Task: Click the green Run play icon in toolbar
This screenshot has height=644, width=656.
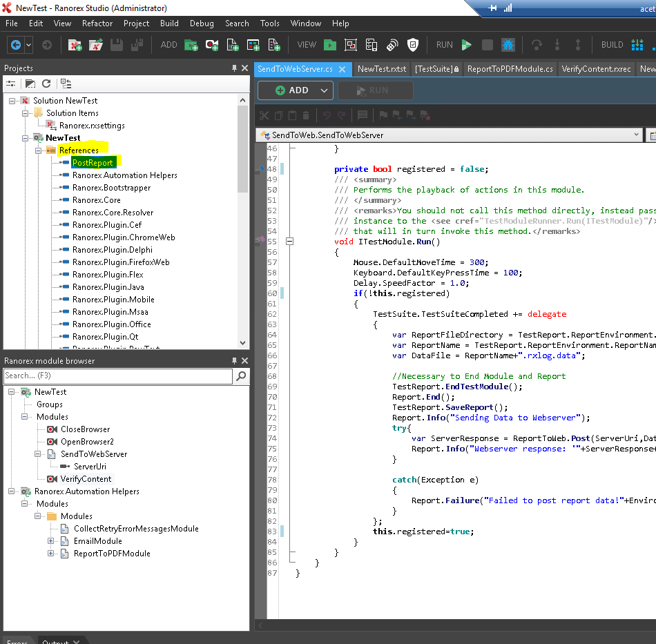Action: coord(467,45)
